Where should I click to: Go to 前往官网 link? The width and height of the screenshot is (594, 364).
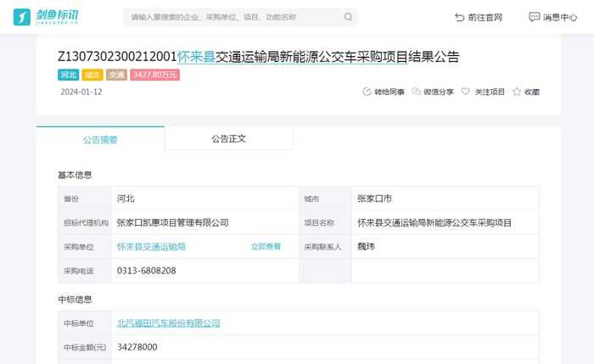tap(485, 18)
